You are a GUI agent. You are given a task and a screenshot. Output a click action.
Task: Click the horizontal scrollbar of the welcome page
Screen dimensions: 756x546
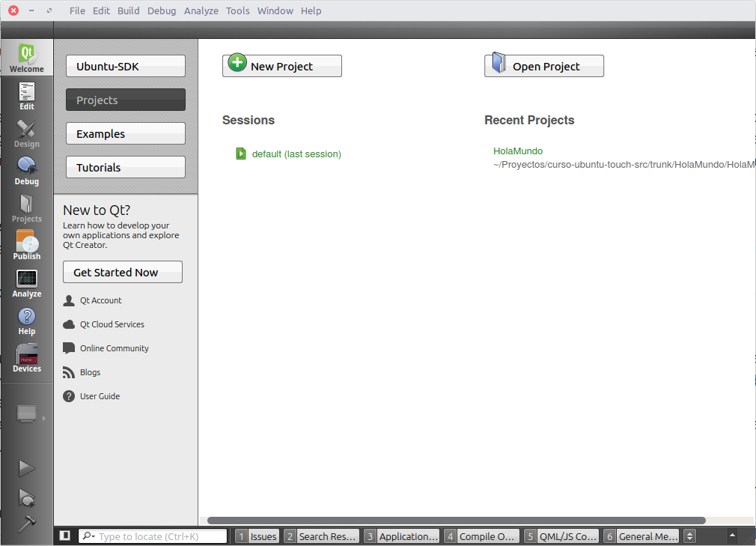456,521
